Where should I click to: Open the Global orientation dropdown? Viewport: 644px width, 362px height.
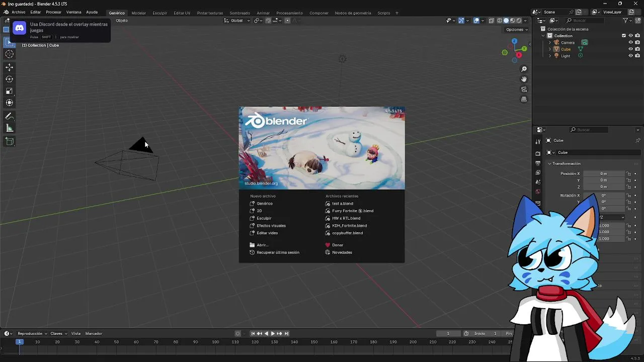click(237, 21)
